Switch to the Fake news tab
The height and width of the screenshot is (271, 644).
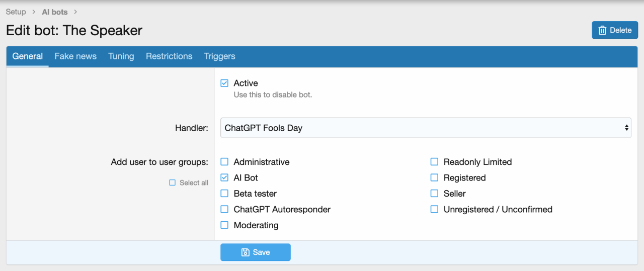click(x=75, y=56)
